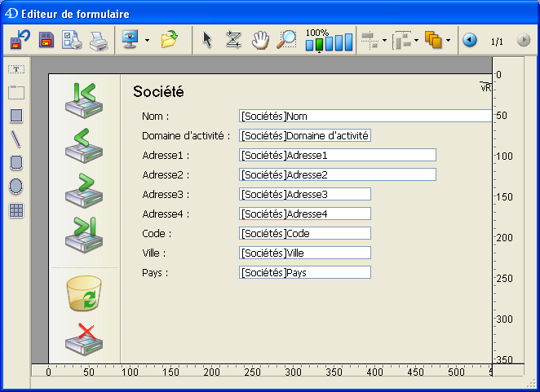The image size is (540, 392).
Task: Go to previous form page arrow
Action: pyautogui.click(x=470, y=39)
